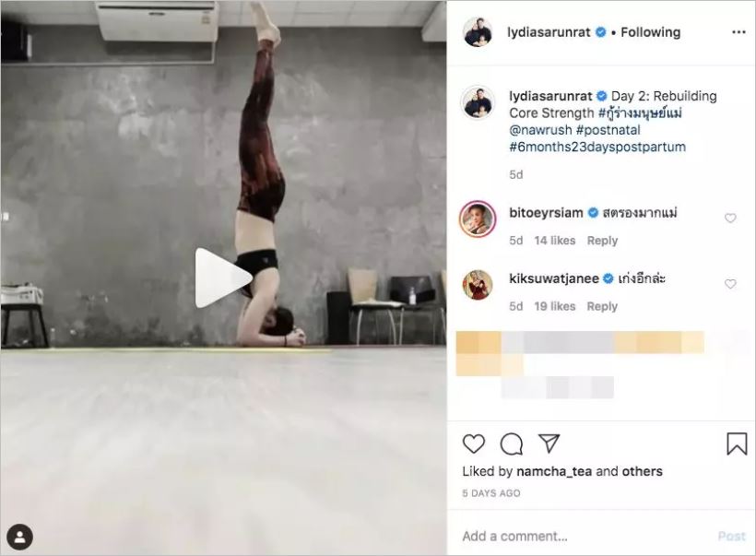Save post with bookmark icon
Viewport: 756px width, 556px height.
coord(737,444)
